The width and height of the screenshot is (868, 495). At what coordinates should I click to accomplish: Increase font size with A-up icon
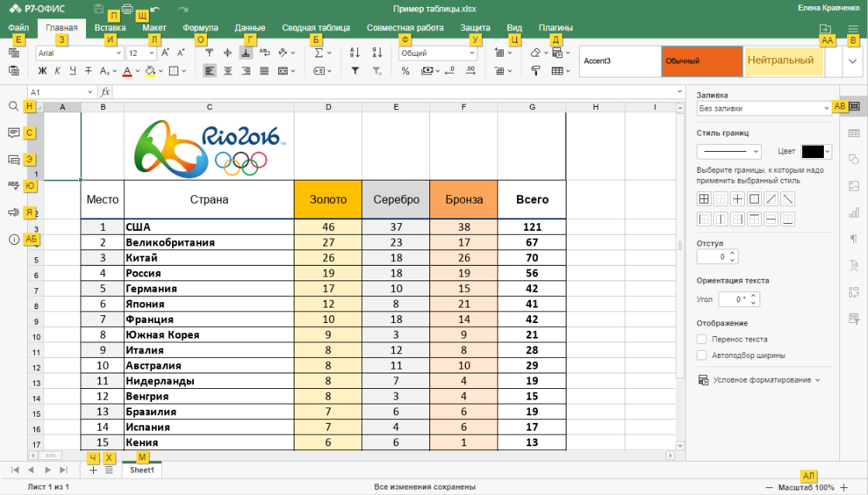click(x=165, y=53)
